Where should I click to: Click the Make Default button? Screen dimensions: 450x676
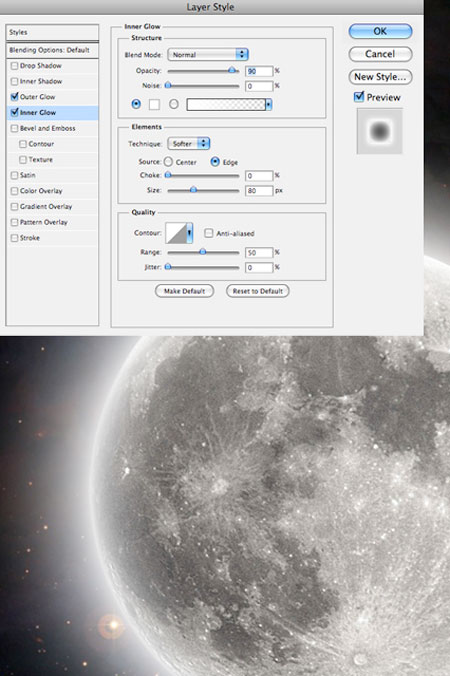point(184,291)
